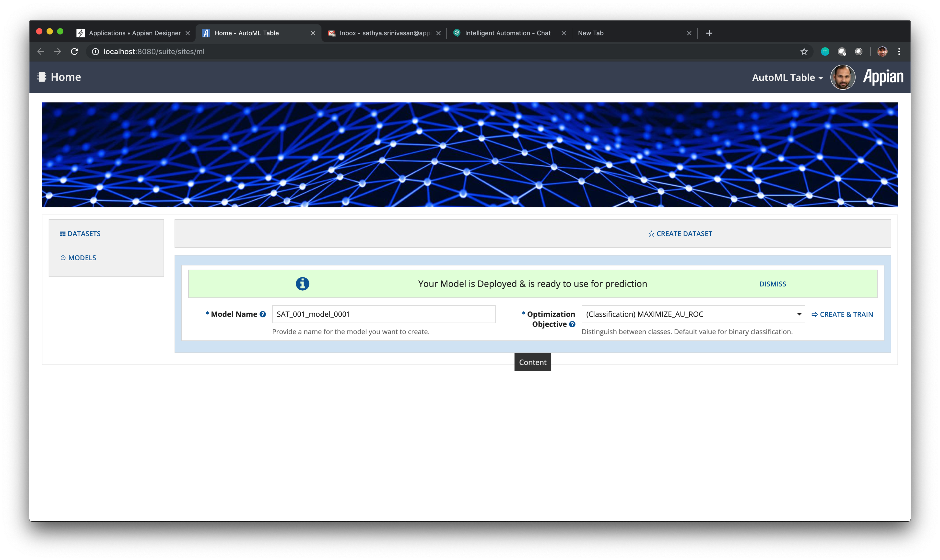The width and height of the screenshot is (940, 560).
Task: Click the Model Name input field
Action: 384,314
